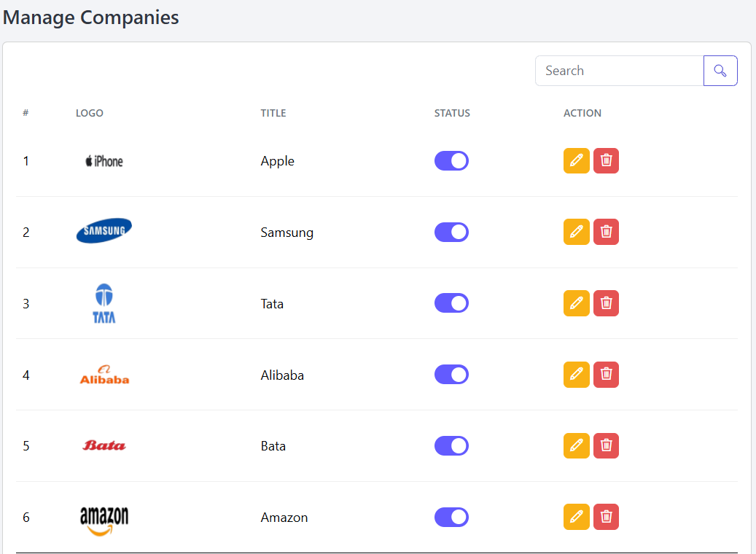
Task: Focus the Search input field
Action: 620,71
